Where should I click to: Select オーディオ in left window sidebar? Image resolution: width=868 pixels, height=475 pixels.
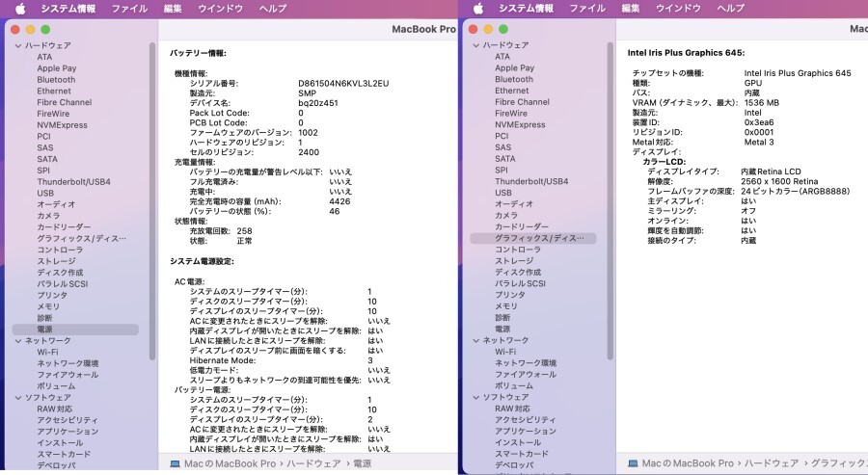click(56, 204)
